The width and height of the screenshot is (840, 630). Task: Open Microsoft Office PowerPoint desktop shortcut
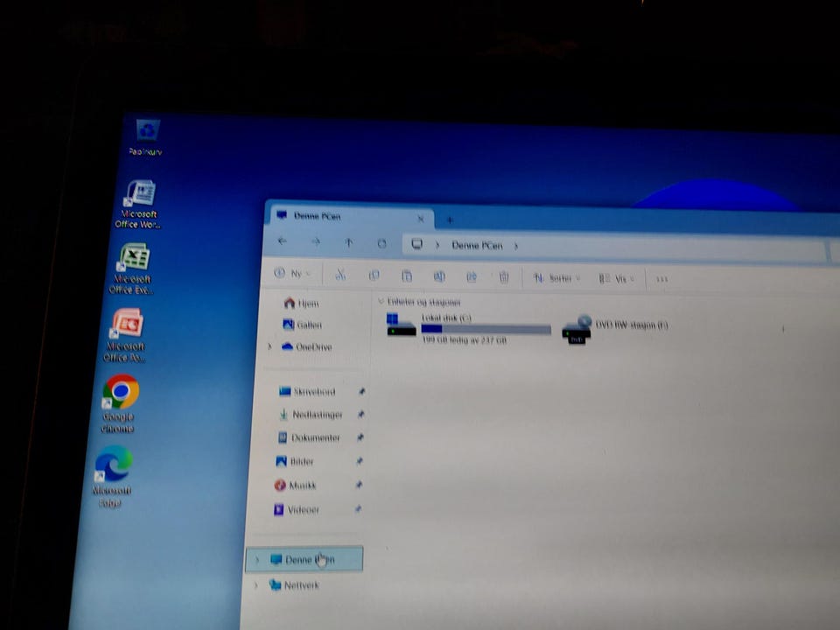pyautogui.click(x=125, y=336)
